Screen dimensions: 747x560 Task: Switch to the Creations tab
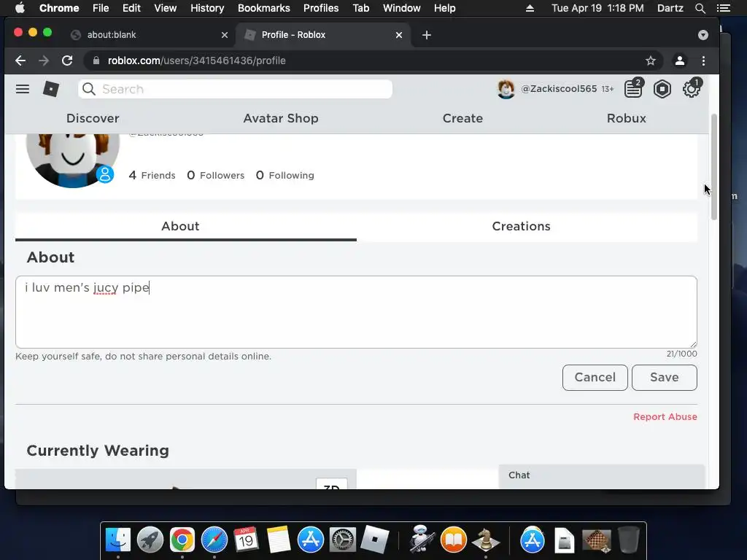pyautogui.click(x=521, y=226)
